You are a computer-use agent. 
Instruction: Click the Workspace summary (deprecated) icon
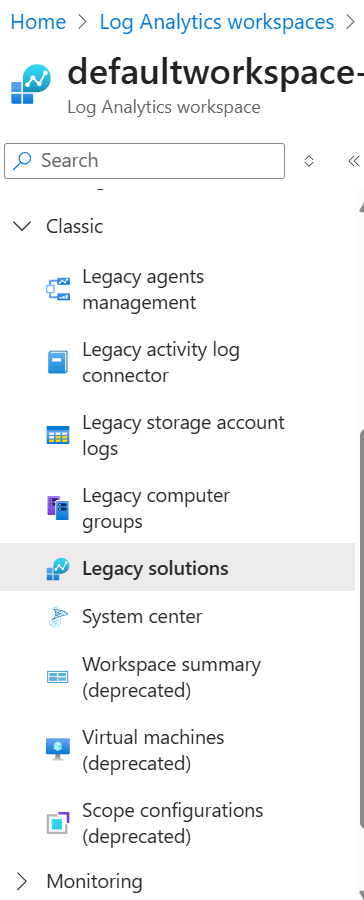click(x=57, y=677)
